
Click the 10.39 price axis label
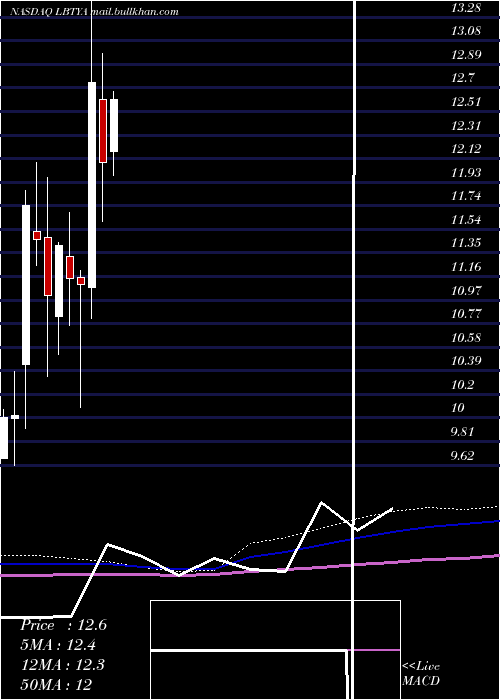(466, 361)
